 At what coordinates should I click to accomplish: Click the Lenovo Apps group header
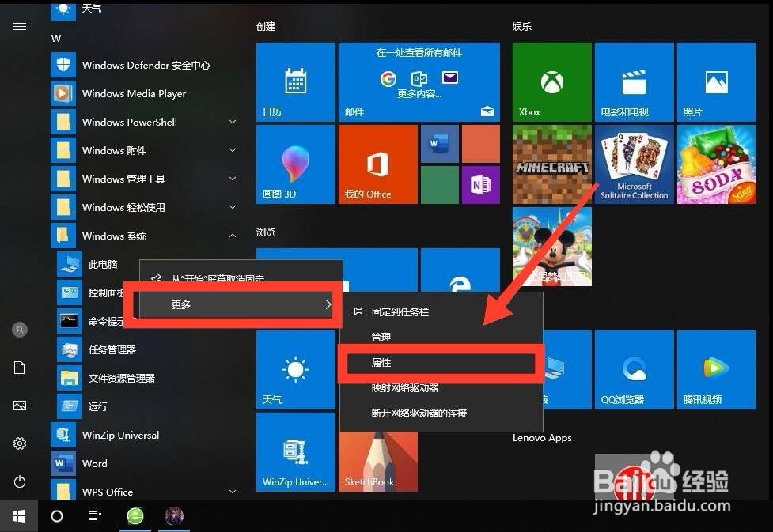pos(542,437)
